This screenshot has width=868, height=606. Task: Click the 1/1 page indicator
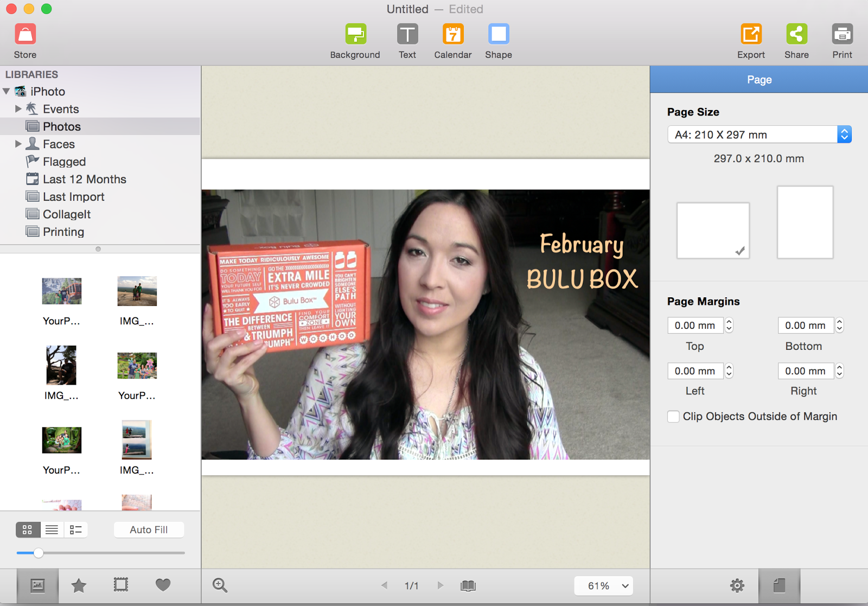(x=412, y=586)
